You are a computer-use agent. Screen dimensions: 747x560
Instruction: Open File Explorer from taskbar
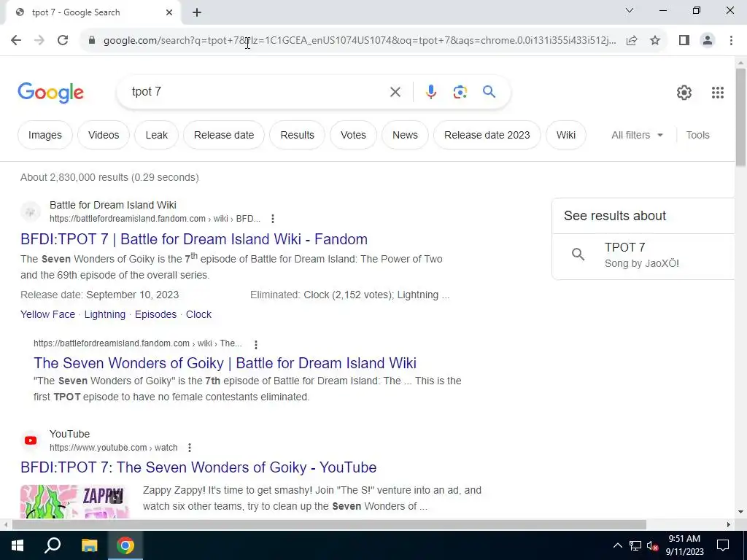tap(89, 545)
